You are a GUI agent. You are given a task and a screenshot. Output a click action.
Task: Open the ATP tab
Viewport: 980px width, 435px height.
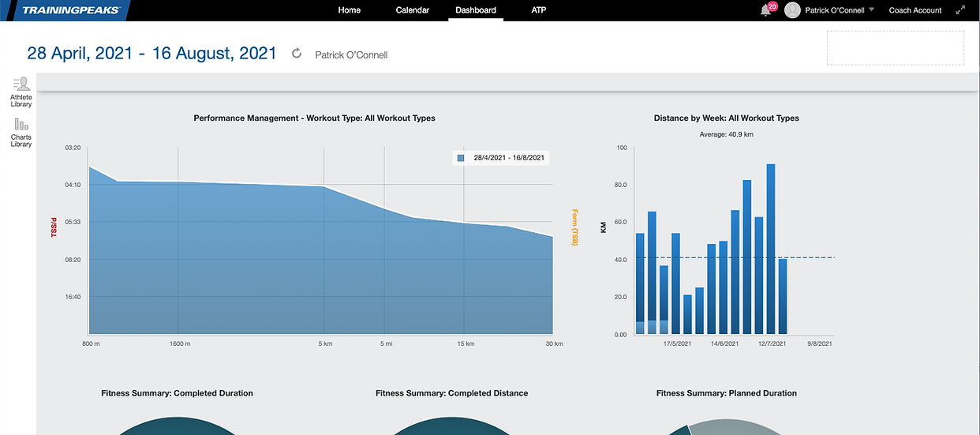pos(539,10)
